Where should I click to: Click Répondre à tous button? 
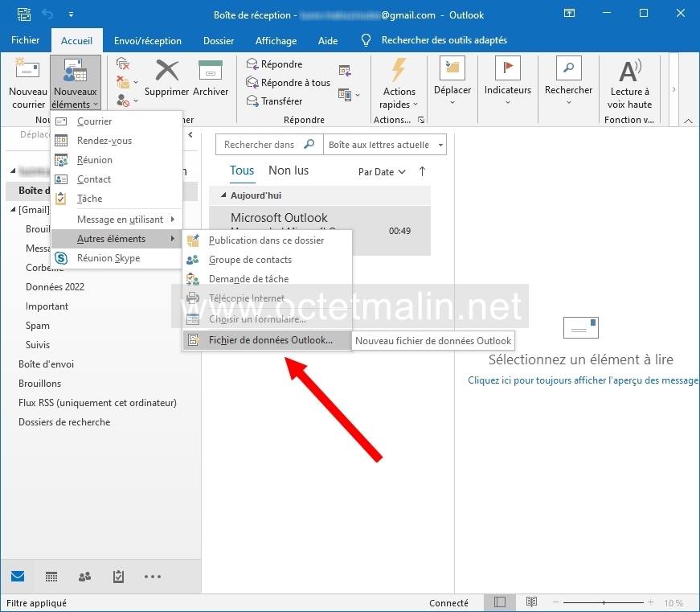288,83
